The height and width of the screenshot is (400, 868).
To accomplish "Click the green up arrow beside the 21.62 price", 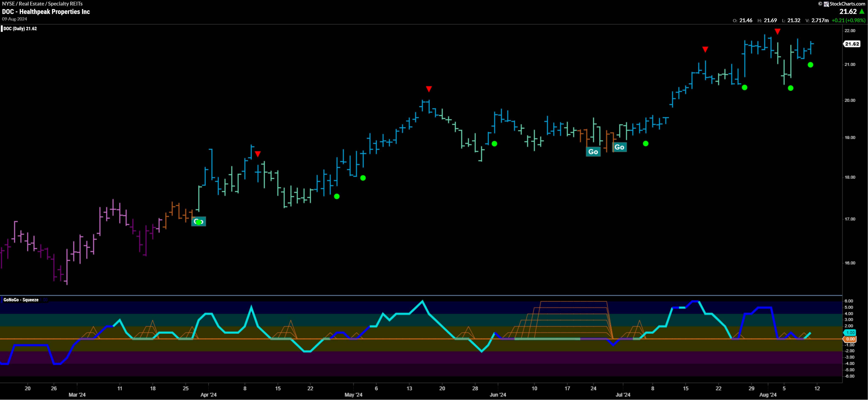I will [x=862, y=11].
